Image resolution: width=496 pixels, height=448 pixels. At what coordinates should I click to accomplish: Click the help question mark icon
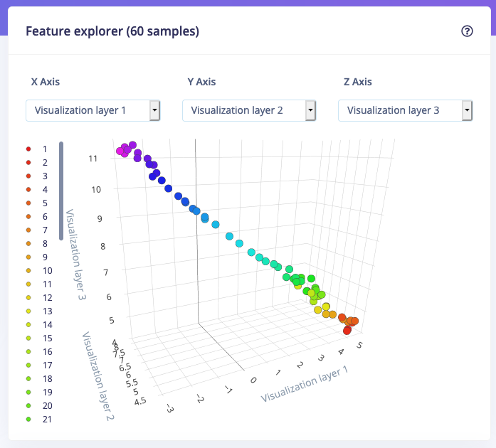pos(467,31)
